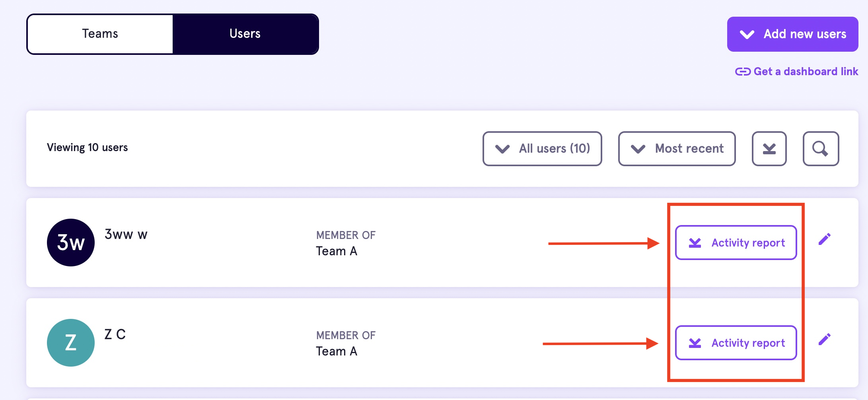Expand the Add new users dropdown
868x400 pixels.
792,34
